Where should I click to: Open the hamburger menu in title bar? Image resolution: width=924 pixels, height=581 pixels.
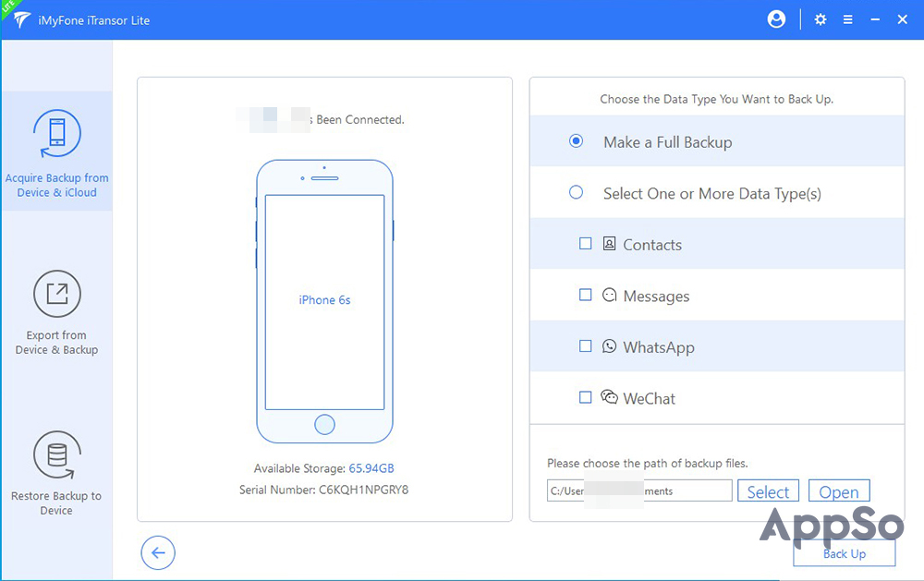click(847, 19)
